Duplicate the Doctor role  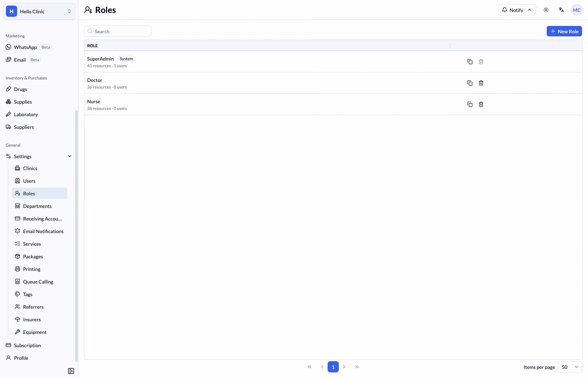pos(470,83)
